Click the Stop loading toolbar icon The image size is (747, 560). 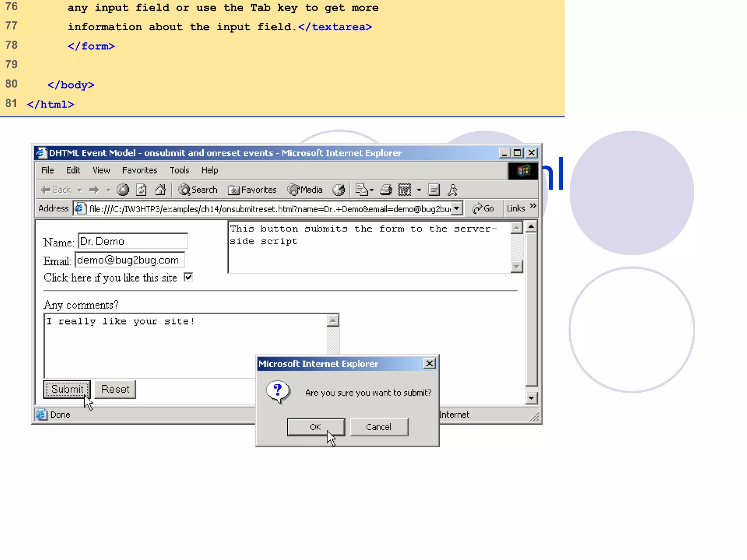pyautogui.click(x=123, y=190)
